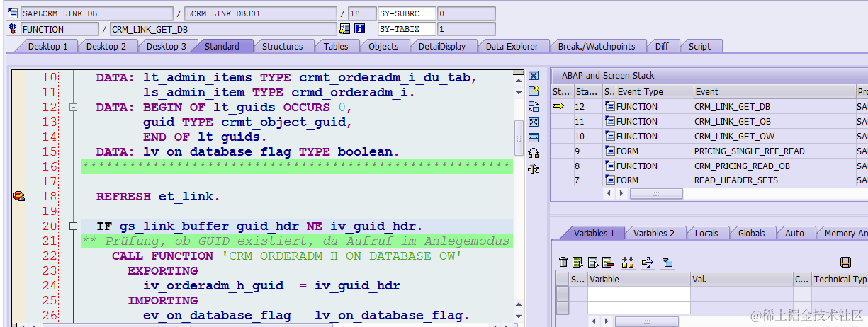Screen dimensions: 868x327
Task: Open the Structures tab
Action: click(x=282, y=46)
